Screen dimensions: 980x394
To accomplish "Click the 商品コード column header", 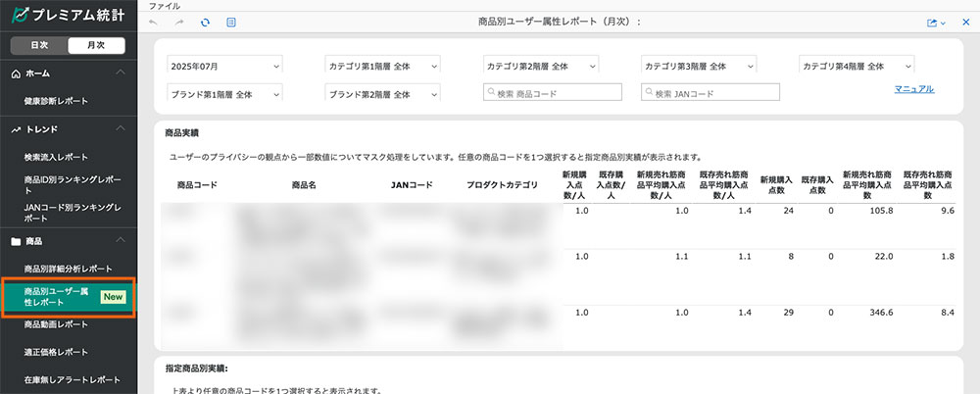I will click(197, 185).
